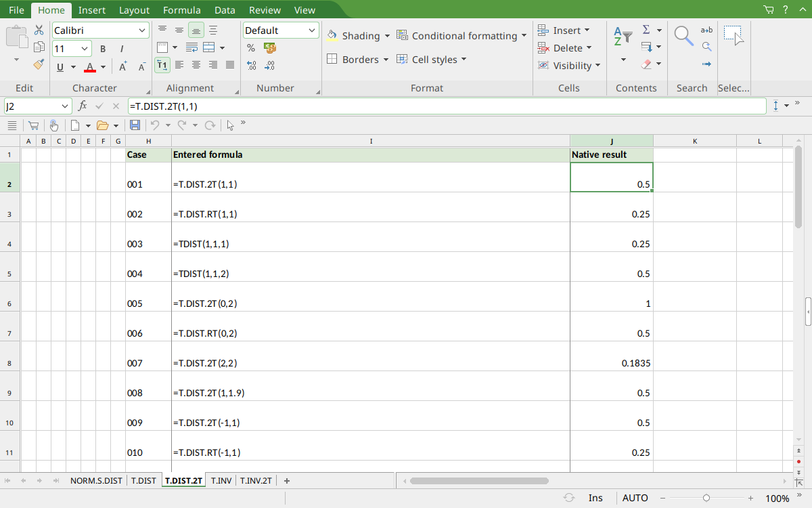
Task: Click the function wizard fx icon
Action: pos(83,106)
